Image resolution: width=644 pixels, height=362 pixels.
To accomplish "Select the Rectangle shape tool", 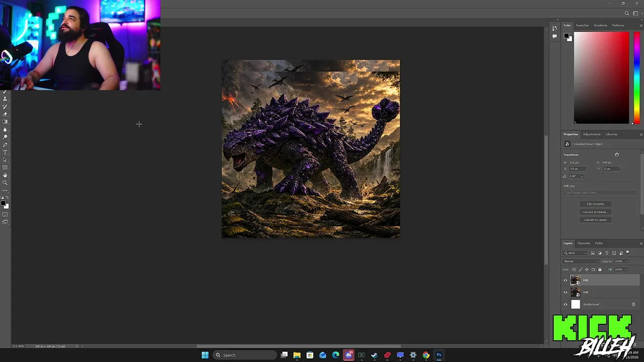I will tap(5, 167).
